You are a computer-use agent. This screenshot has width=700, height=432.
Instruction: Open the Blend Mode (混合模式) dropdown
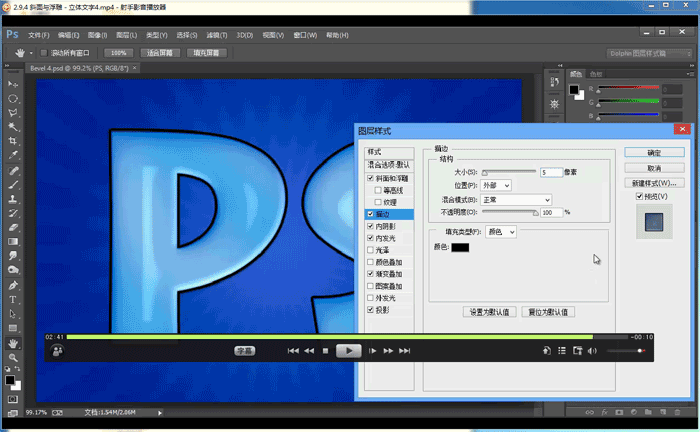pos(516,199)
